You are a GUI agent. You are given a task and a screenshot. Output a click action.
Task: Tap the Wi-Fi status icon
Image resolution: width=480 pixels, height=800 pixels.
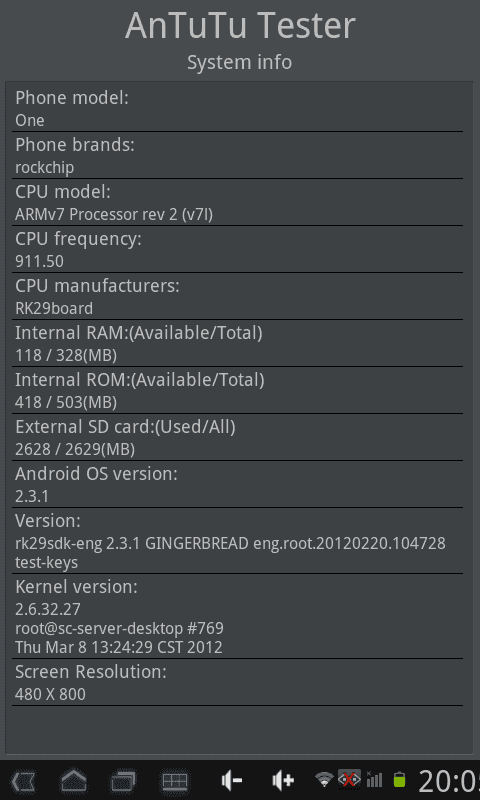click(324, 780)
